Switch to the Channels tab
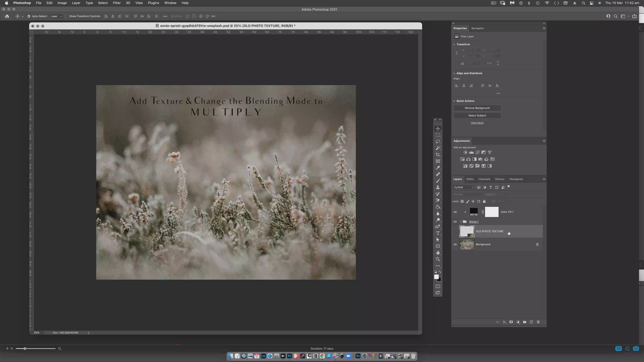644x362 pixels. (484, 179)
